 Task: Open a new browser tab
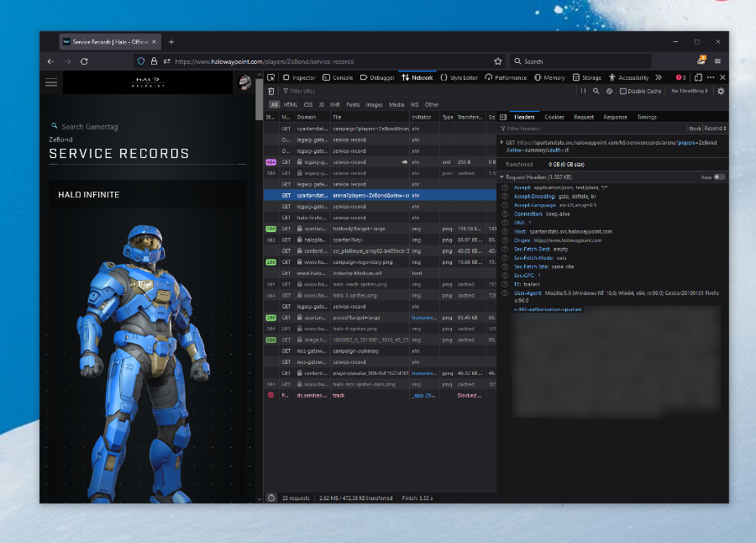click(x=171, y=42)
